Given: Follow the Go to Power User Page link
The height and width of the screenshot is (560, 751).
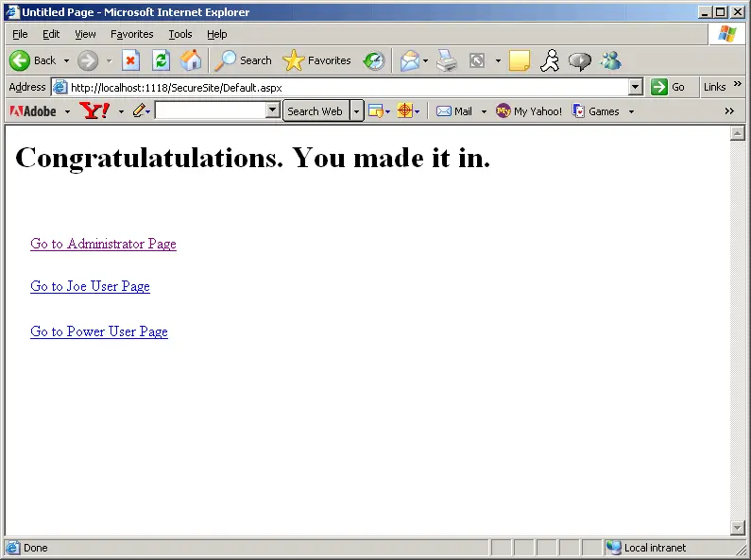Looking at the screenshot, I should (x=98, y=331).
